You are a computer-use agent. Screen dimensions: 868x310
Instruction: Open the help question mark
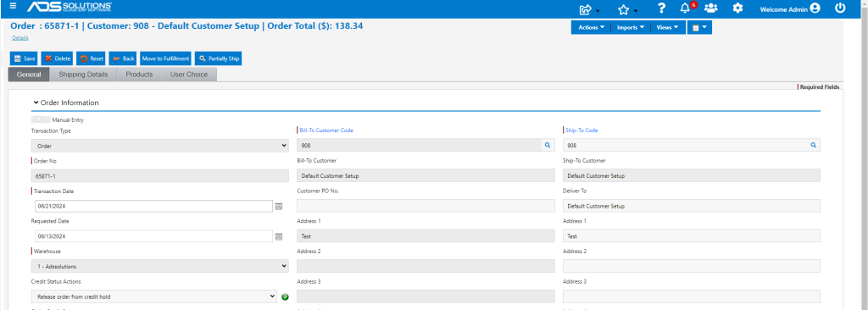(661, 8)
